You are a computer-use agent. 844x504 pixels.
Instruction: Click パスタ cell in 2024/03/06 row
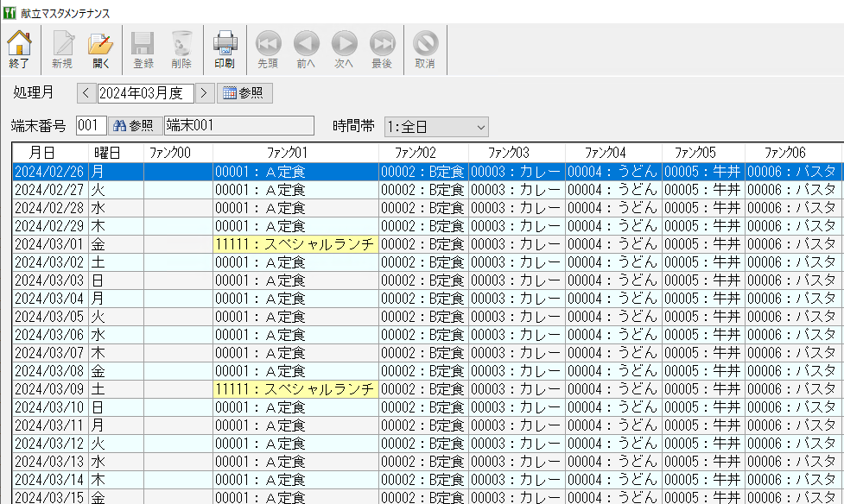(x=793, y=335)
